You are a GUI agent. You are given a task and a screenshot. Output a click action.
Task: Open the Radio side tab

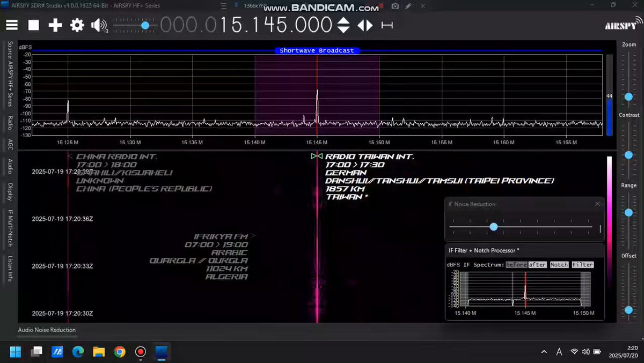coord(10,123)
